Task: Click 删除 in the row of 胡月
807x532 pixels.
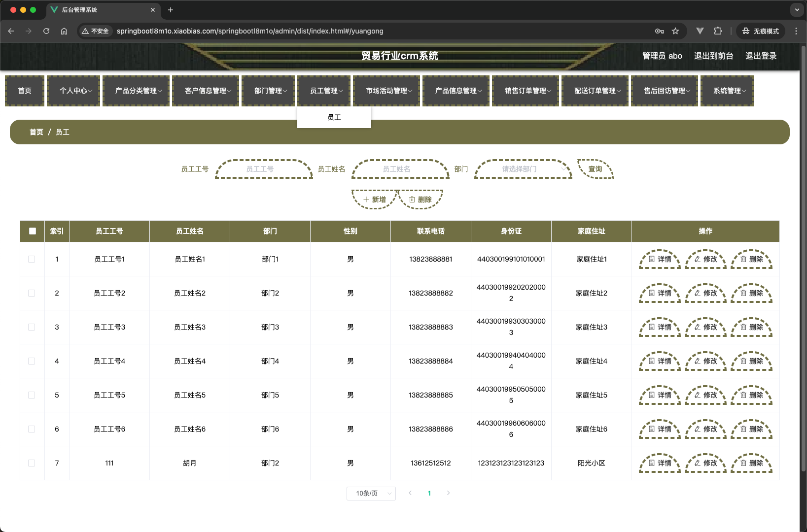Action: (x=751, y=463)
